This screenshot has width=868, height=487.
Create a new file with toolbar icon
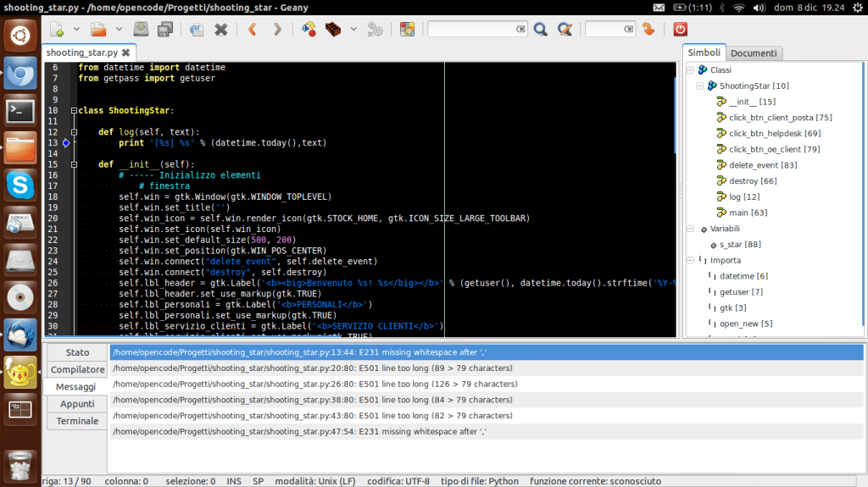57,30
